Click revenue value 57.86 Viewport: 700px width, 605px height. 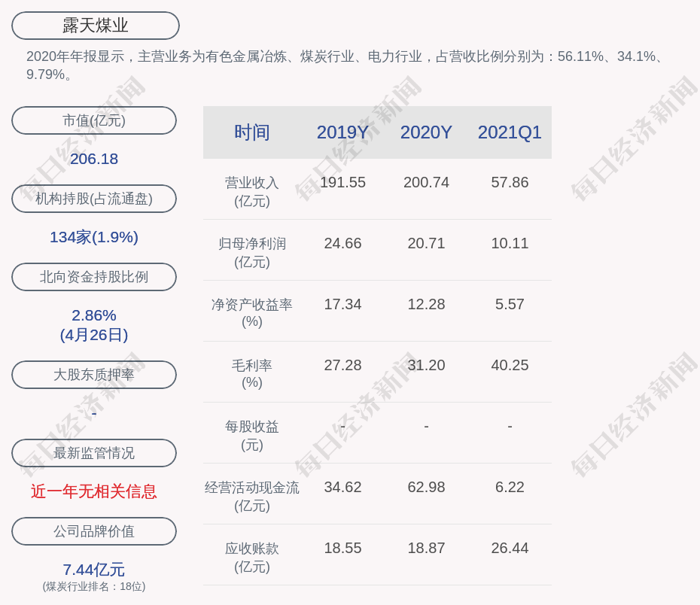pos(510,183)
